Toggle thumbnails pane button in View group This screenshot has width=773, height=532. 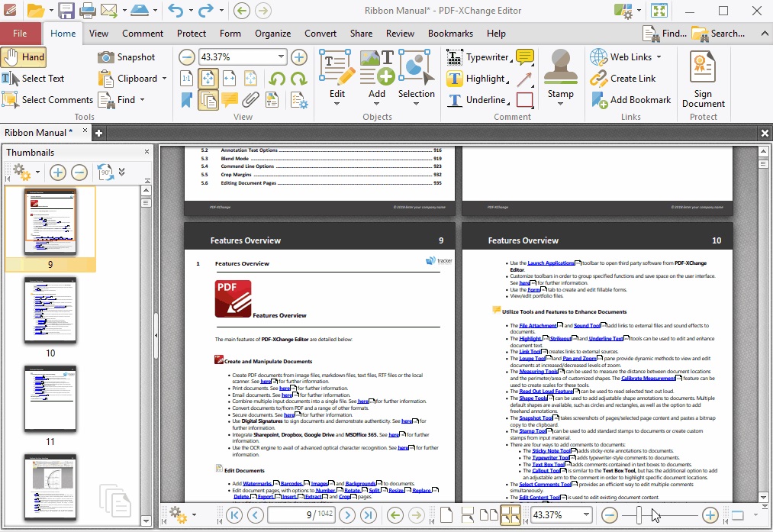[208, 100]
